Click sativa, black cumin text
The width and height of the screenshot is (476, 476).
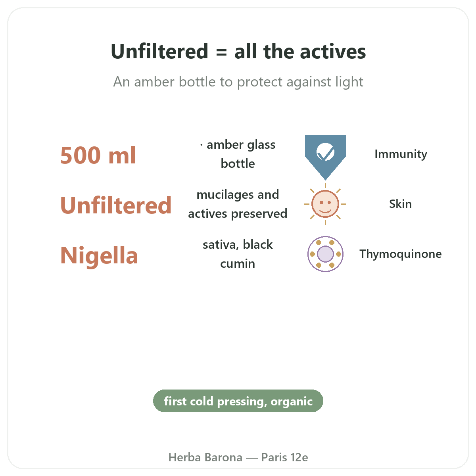[238, 254]
